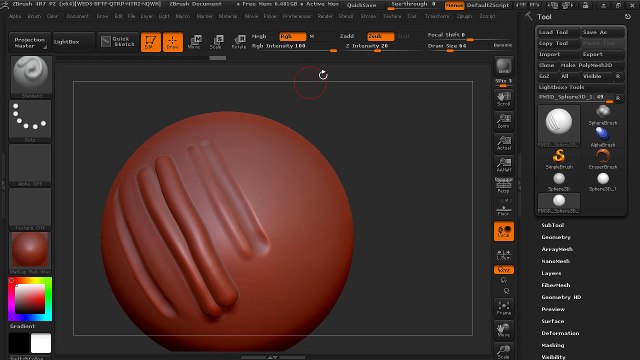This screenshot has height=360, width=640.
Task: Open the Standard brush selector
Action: click(31, 77)
